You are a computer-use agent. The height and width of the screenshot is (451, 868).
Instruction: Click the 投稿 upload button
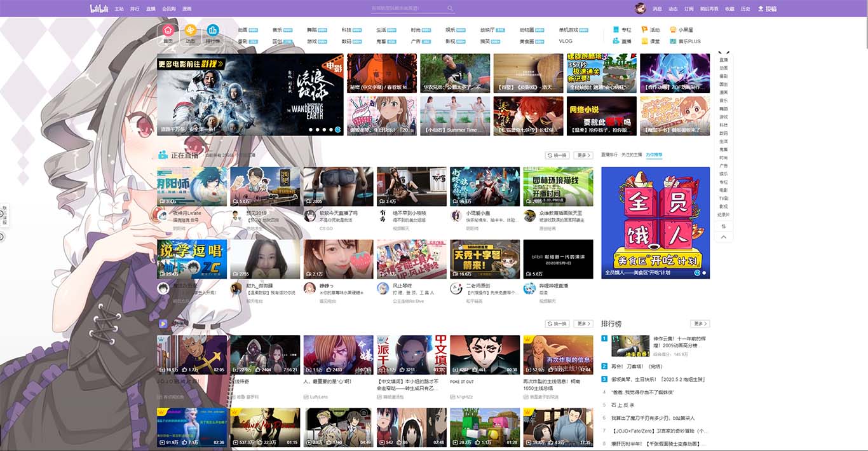[767, 9]
